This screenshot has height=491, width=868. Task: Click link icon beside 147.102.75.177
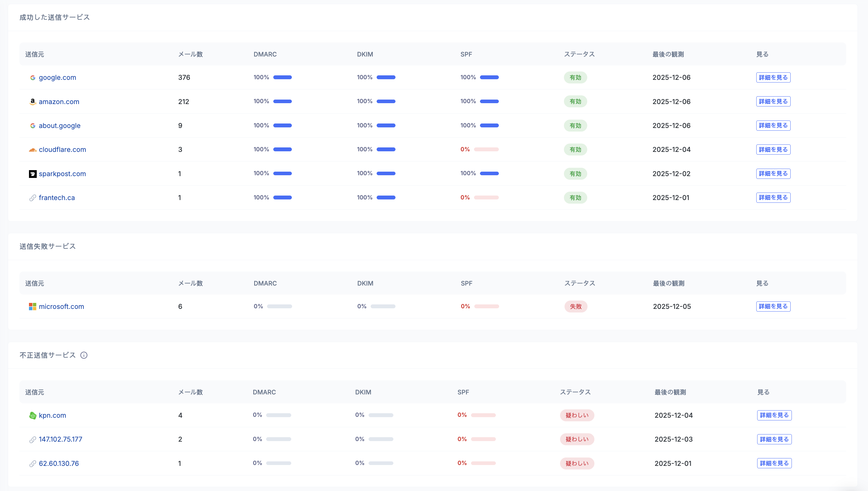tap(33, 439)
